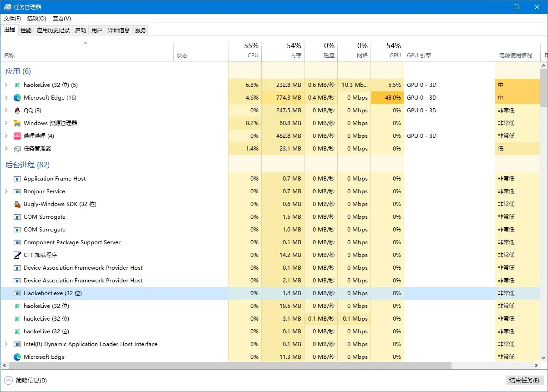Open the 启动 tab
Screen dimensions: 548x392
tap(81, 30)
